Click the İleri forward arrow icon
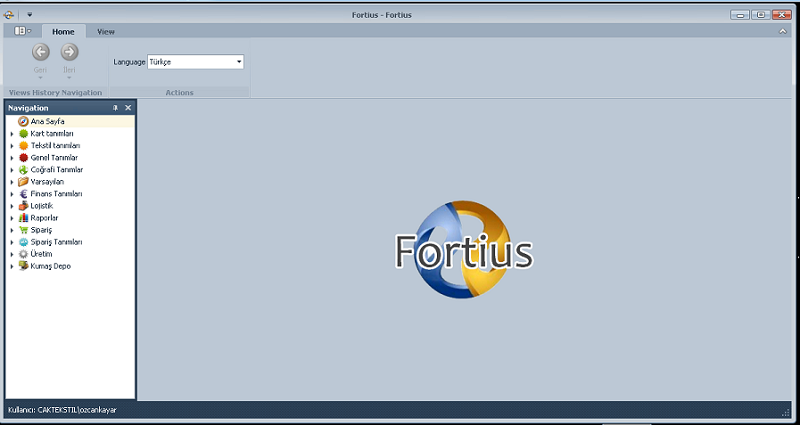 tap(69, 52)
